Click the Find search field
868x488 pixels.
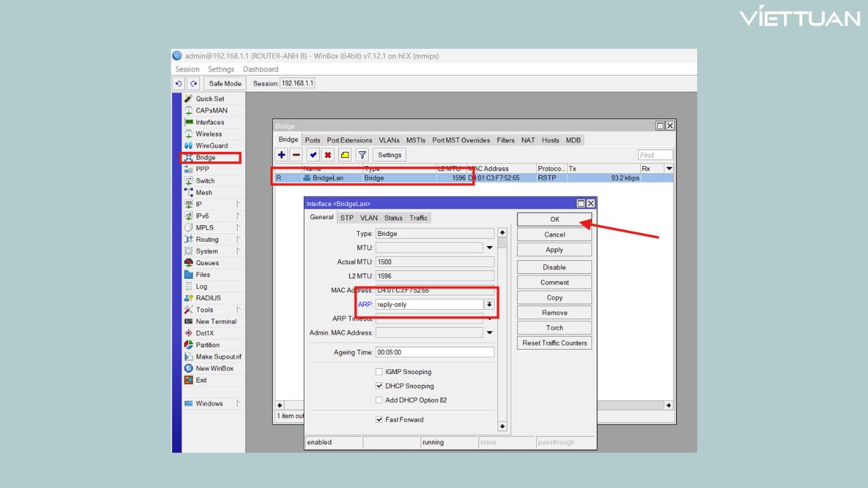[656, 155]
